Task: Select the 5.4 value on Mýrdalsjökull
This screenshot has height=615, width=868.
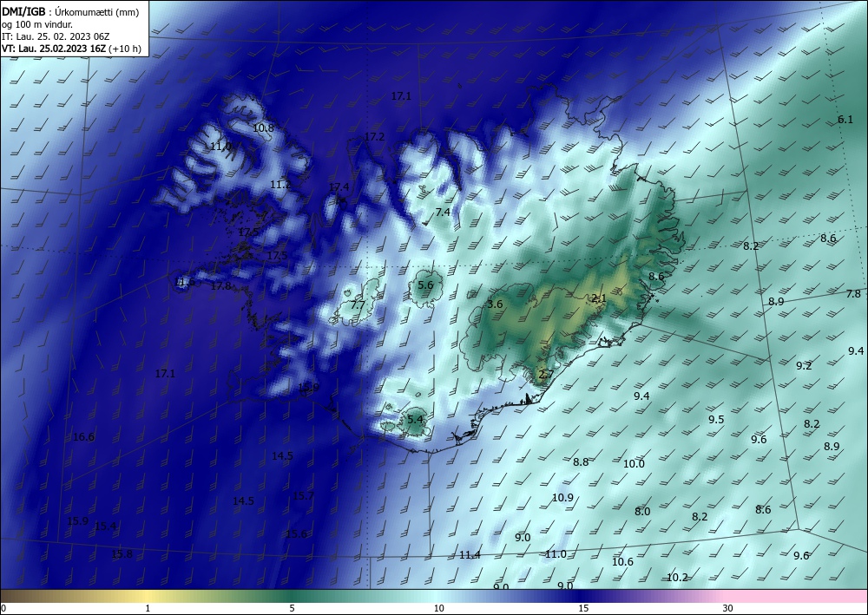Action: 415,419
